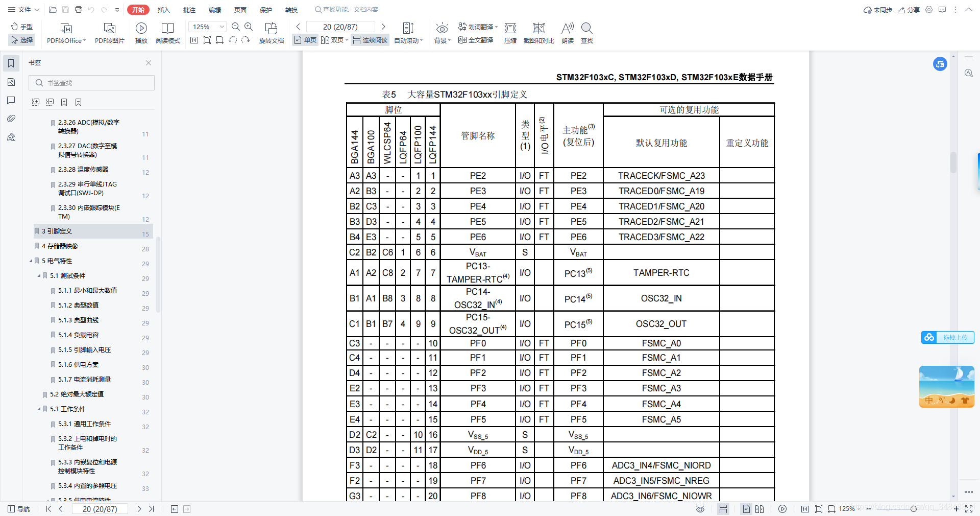This screenshot has width=980, height=516.
Task: Click the 分享 share button
Action: [909, 10]
